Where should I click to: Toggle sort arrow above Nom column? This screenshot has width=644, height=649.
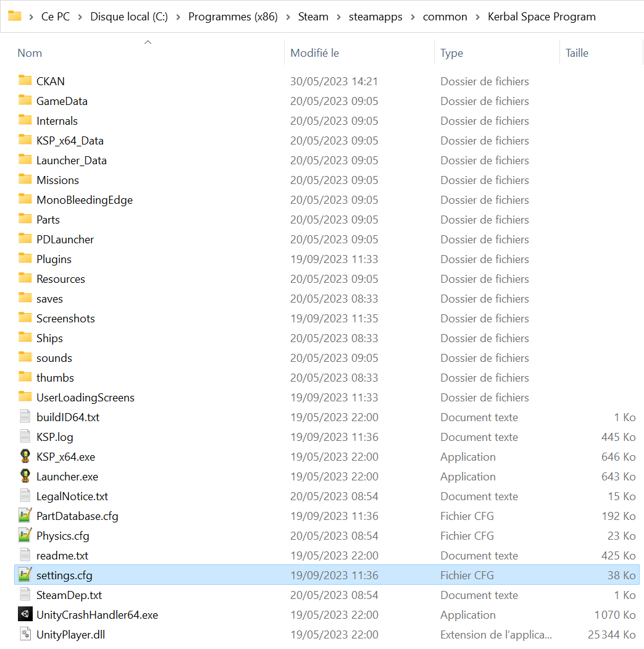[x=148, y=42]
